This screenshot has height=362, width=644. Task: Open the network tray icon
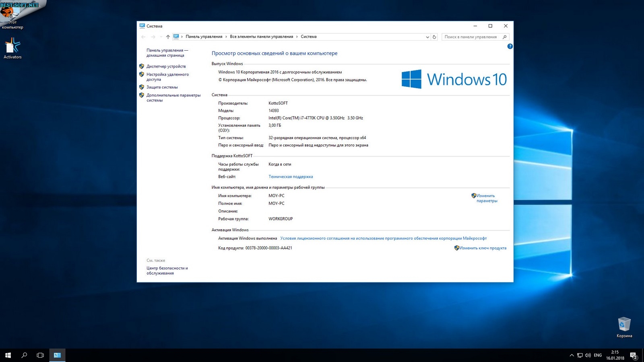pyautogui.click(x=580, y=355)
